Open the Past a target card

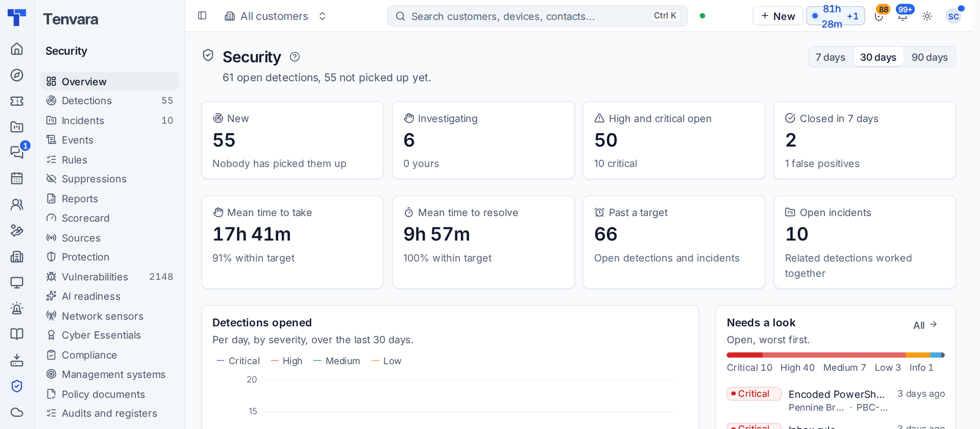pos(674,242)
